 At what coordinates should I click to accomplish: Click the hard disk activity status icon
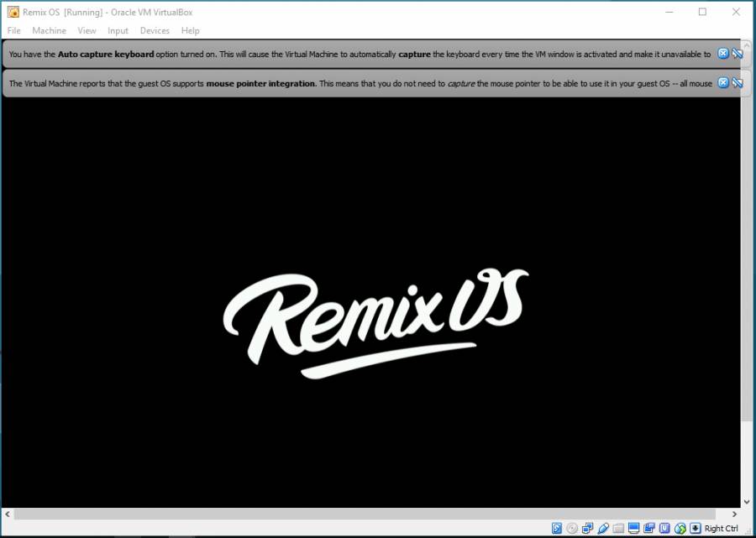click(557, 528)
